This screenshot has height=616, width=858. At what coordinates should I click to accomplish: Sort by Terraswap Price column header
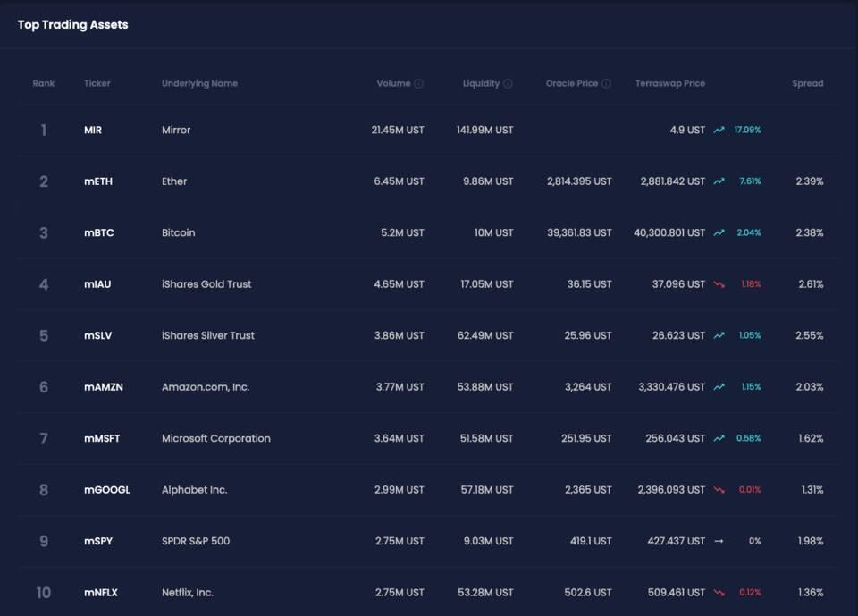[x=669, y=84]
